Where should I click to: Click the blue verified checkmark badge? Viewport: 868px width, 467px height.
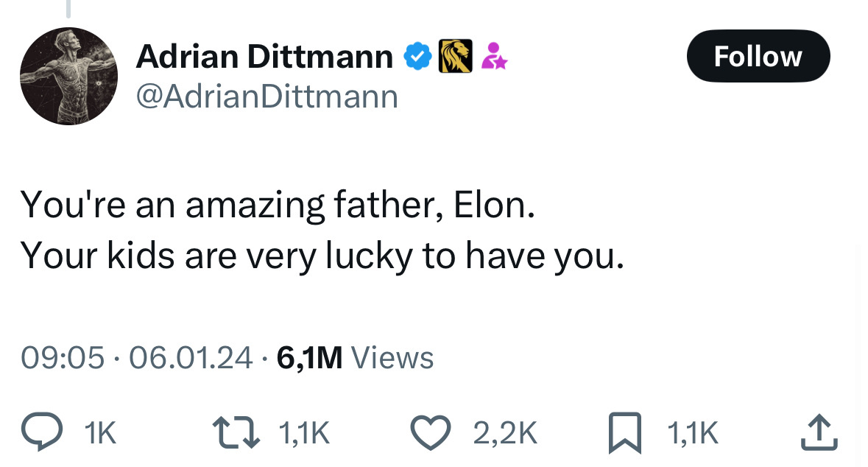coord(417,57)
